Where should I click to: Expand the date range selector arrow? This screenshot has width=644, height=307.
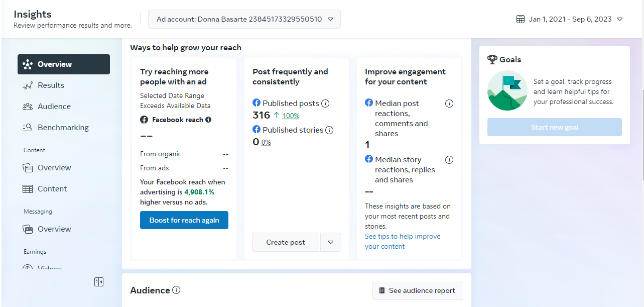620,19
